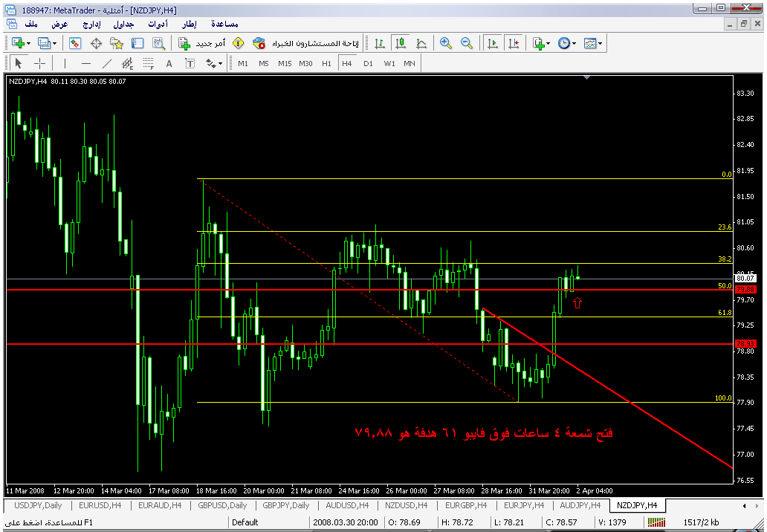Select the Crosshair tool
Image resolution: width=767 pixels, height=532 pixels.
coord(39,63)
